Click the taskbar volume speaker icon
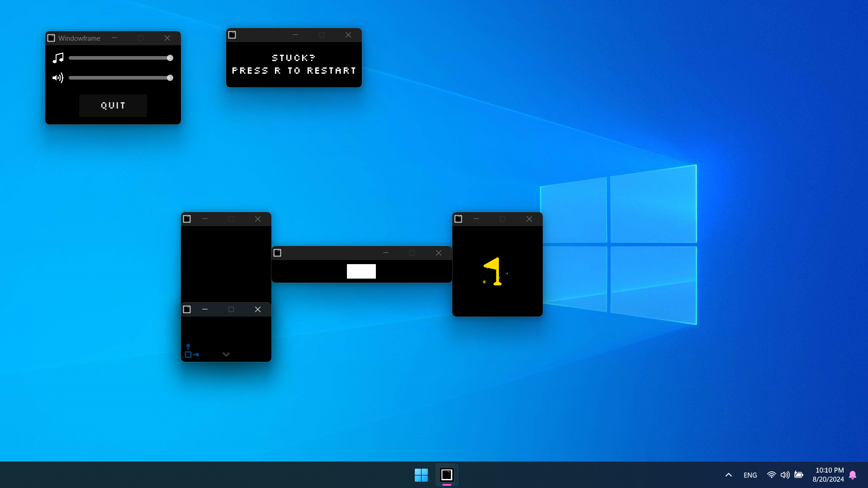Viewport: 868px width, 488px height. (785, 475)
